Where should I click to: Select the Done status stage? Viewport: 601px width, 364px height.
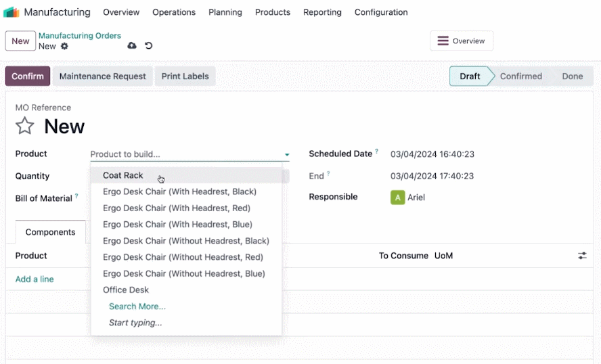coord(573,76)
